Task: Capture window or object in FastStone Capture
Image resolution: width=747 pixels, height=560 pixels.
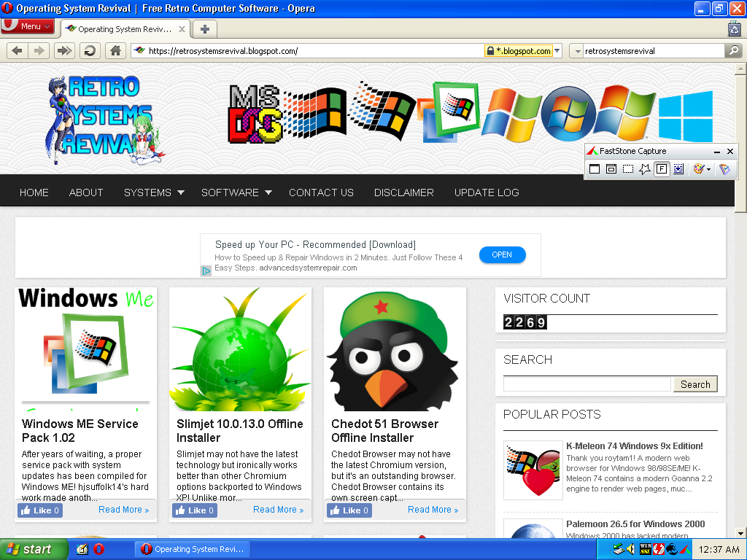Action: [x=611, y=168]
